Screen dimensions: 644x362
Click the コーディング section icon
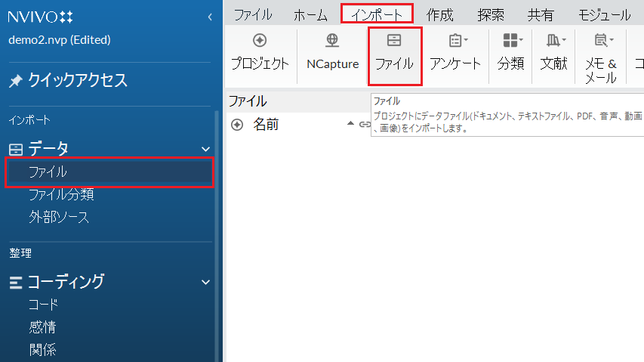[16, 283]
